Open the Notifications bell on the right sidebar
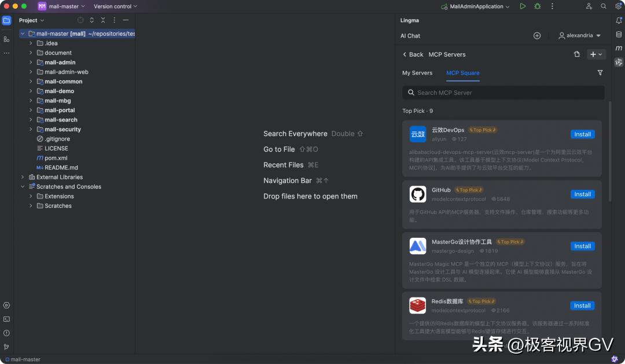Viewport: 625px width, 364px height. click(x=619, y=20)
